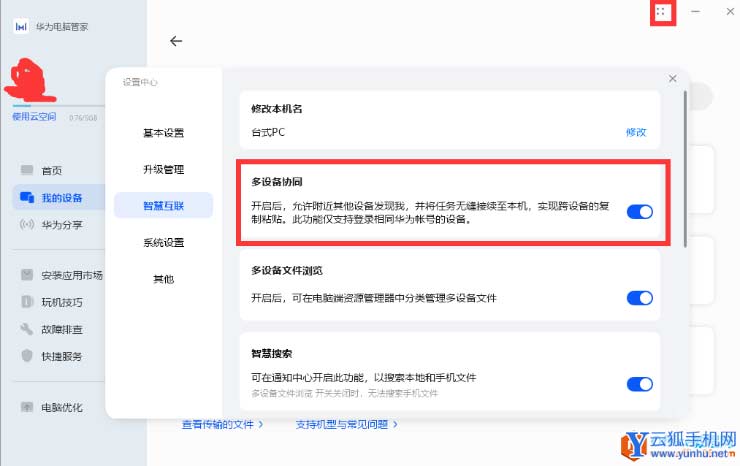Open the four-dot menu icon at top
Image resolution: width=740 pixels, height=466 pixels.
click(661, 12)
